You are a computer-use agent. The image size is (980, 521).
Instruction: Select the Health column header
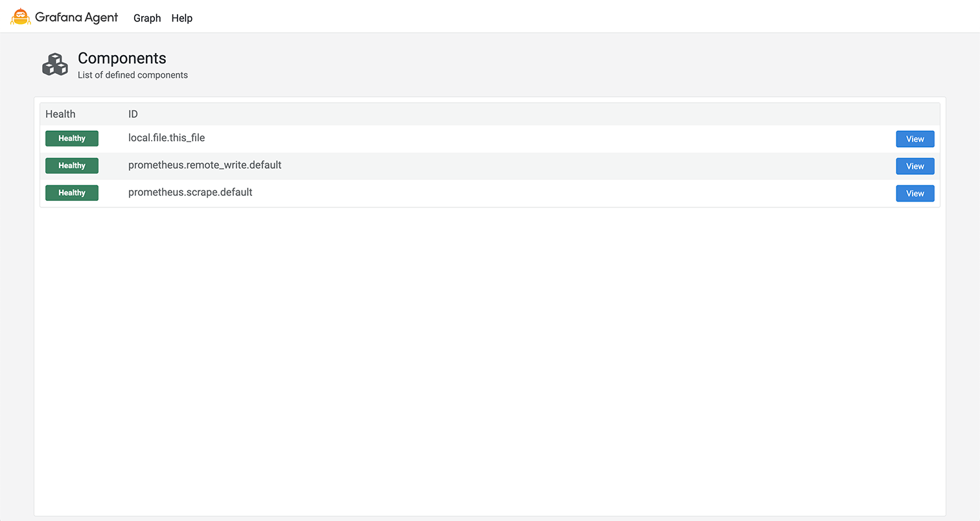[x=60, y=113]
